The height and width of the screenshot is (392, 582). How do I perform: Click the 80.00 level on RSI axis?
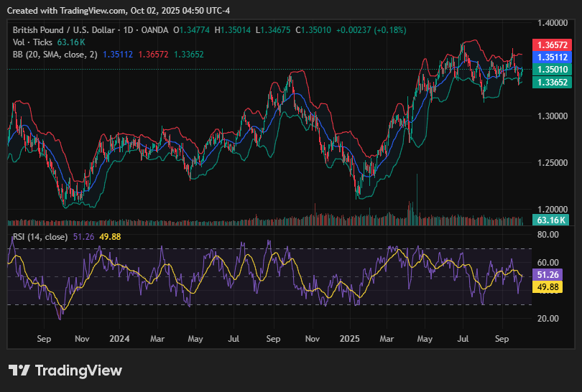[548, 234]
